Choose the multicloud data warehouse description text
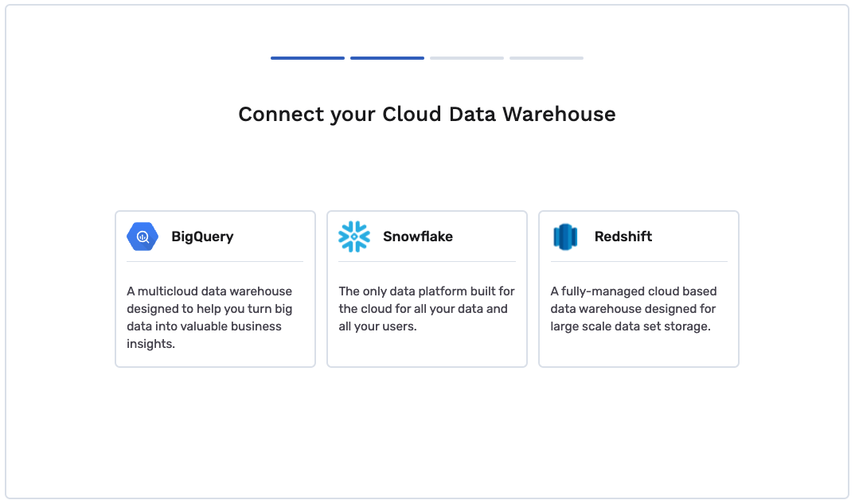The width and height of the screenshot is (855, 504). [210, 318]
